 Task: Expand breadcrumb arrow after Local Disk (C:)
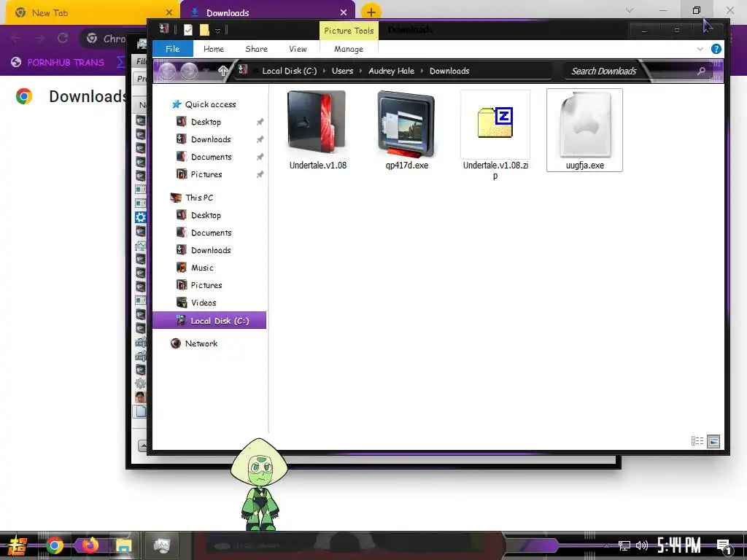[x=325, y=71]
